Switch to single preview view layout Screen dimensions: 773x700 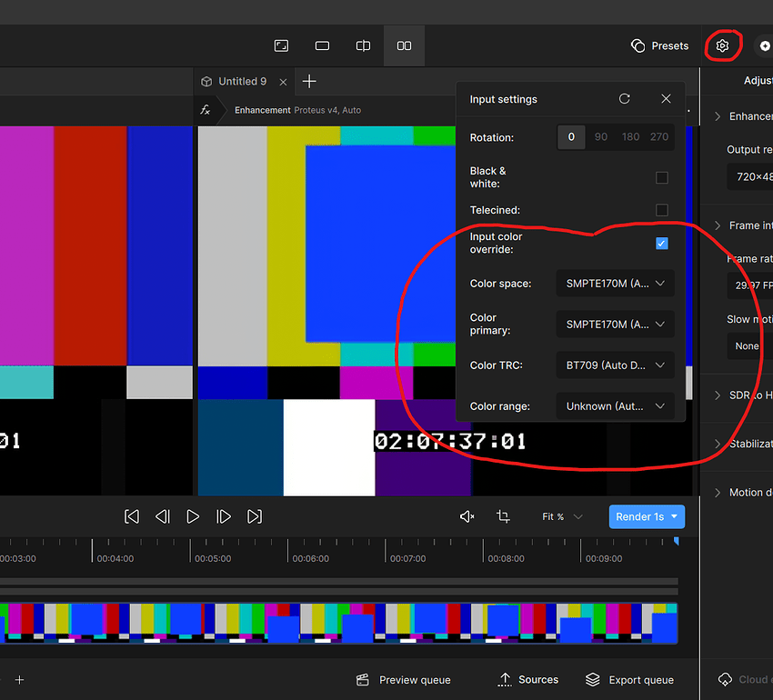tap(322, 45)
